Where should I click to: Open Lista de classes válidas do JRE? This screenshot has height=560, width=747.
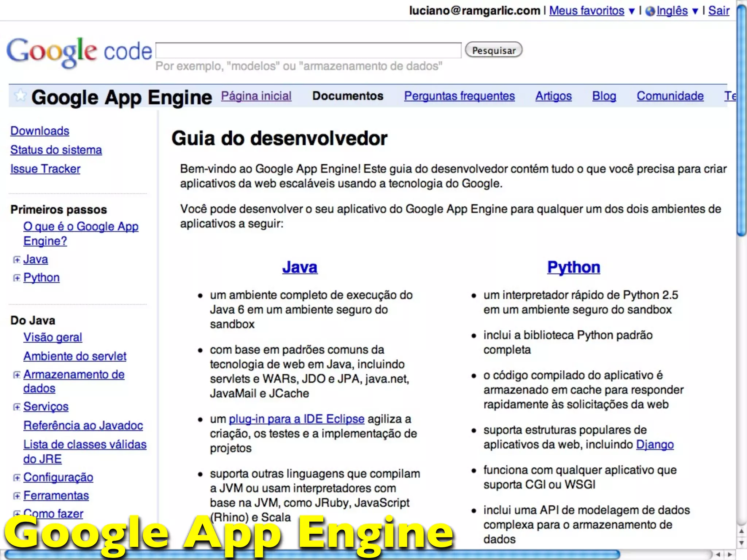[85, 452]
